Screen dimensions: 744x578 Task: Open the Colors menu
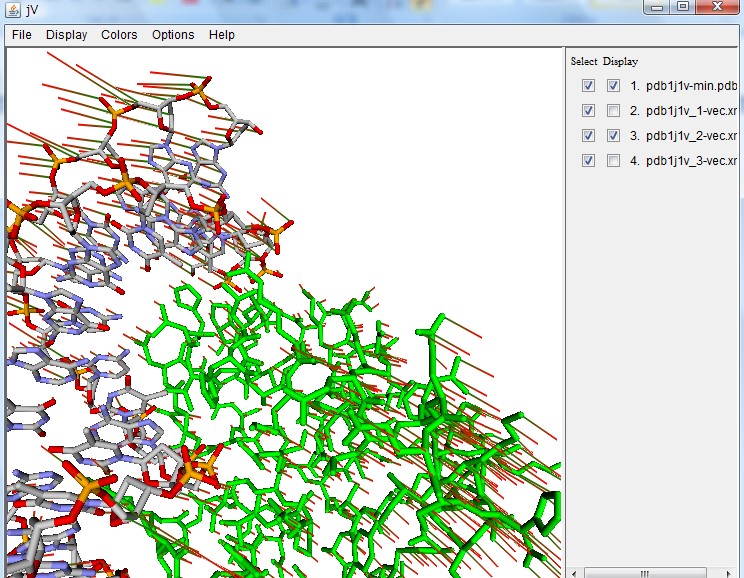[119, 35]
